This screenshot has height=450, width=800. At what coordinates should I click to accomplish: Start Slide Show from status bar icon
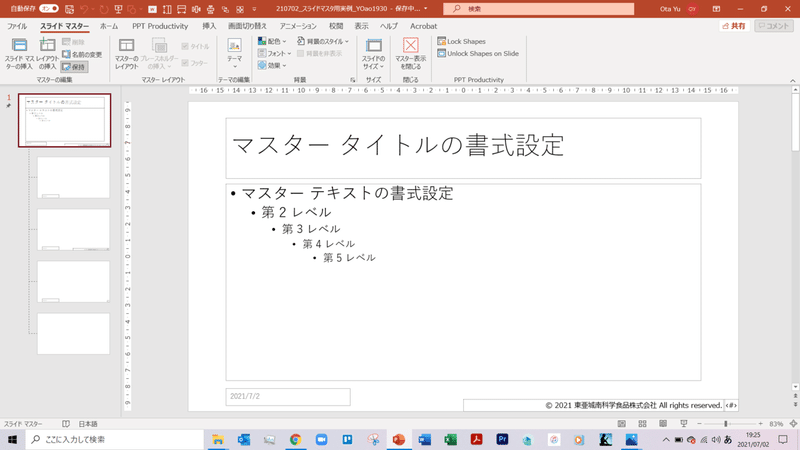tap(684, 424)
